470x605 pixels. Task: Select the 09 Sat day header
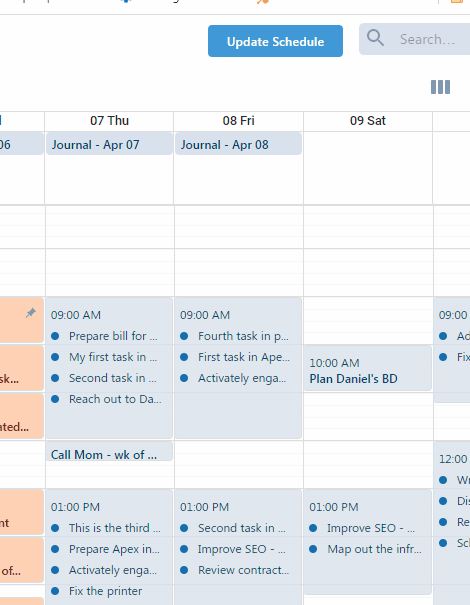368,121
